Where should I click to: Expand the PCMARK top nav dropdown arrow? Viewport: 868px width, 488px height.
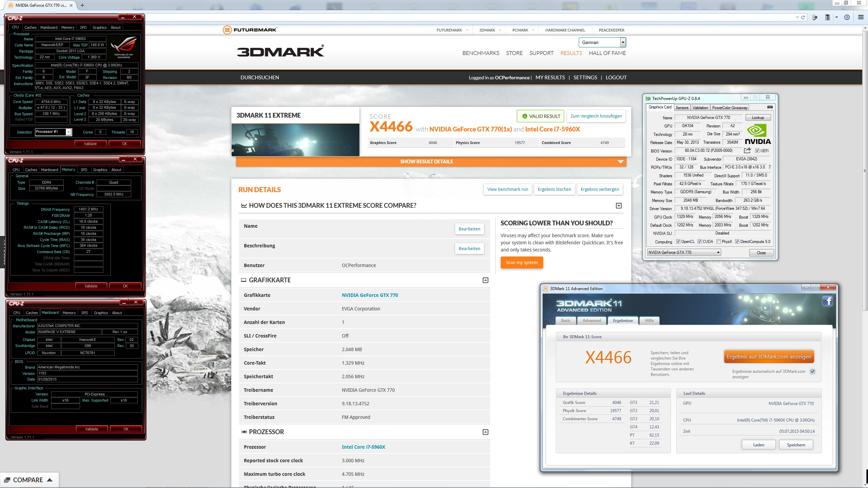tap(533, 30)
